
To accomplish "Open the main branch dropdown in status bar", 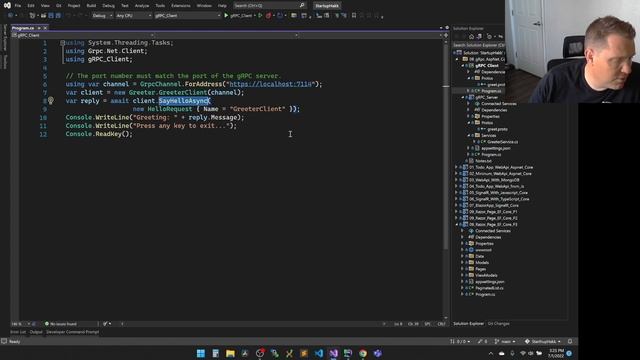I will 505,341.
